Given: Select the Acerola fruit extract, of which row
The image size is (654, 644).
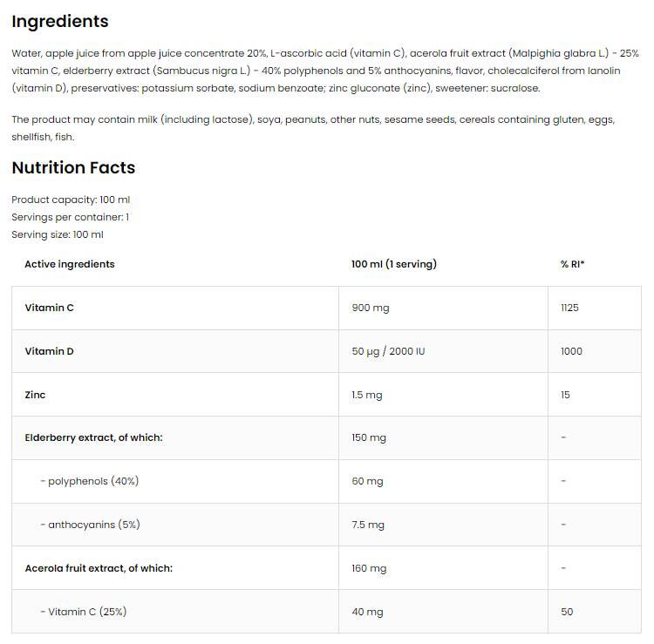Looking at the screenshot, I should pyautogui.click(x=99, y=568).
